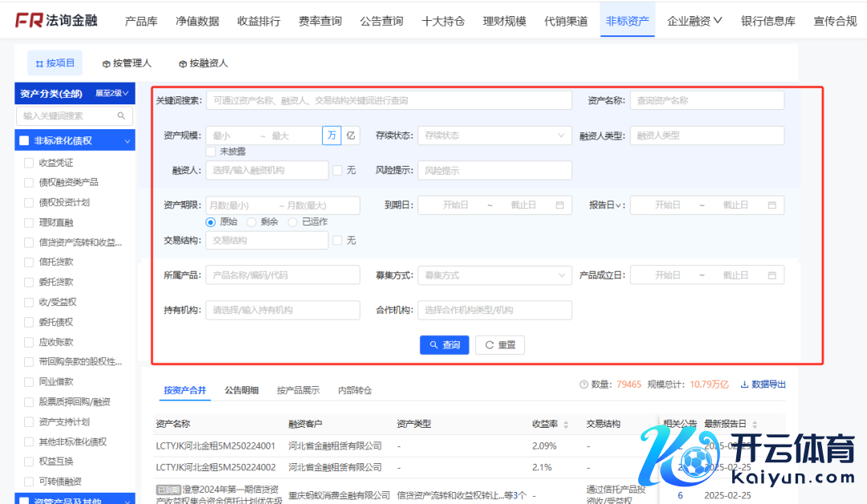The width and height of the screenshot is (867, 504).
Task: Switch to the 公告明细 tab
Action: tap(242, 391)
